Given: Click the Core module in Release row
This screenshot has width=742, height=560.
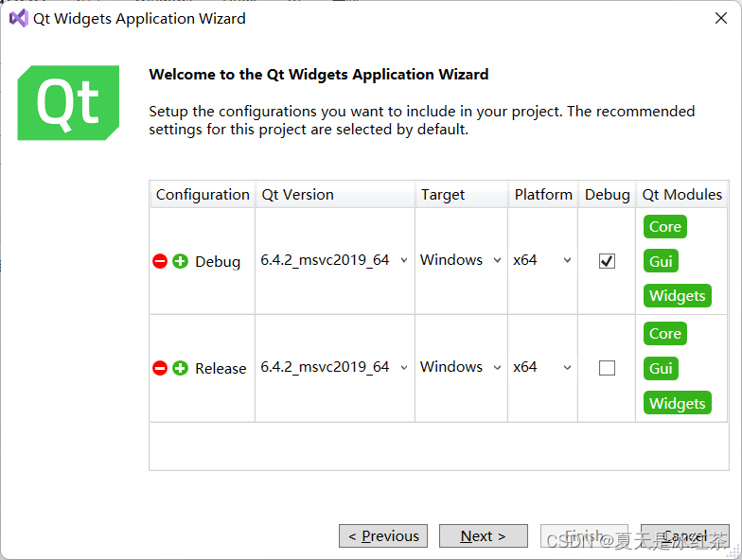Looking at the screenshot, I should [x=664, y=333].
